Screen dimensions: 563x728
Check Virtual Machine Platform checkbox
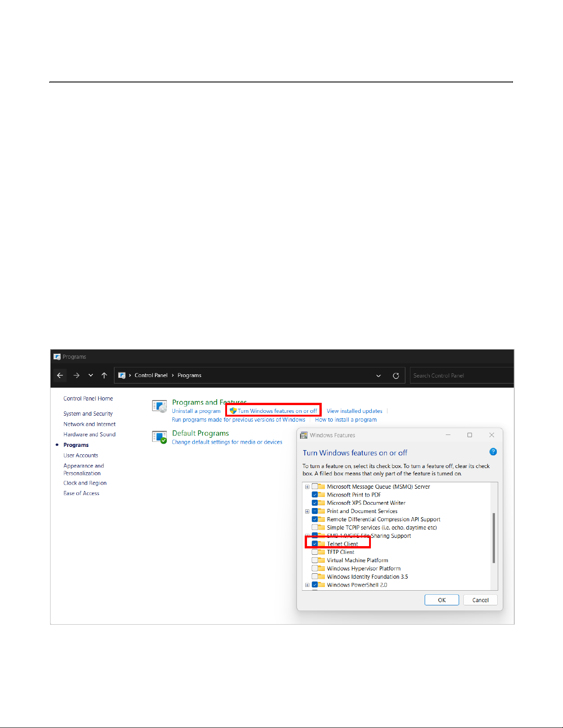(315, 560)
